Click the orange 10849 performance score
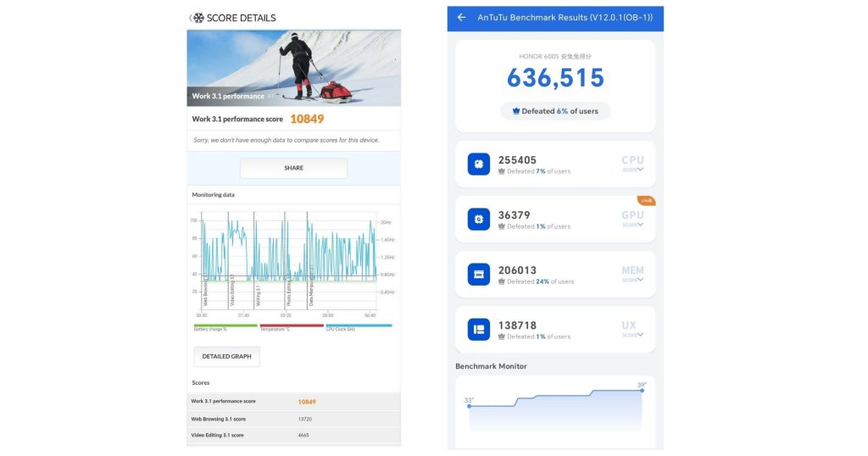Screen dimensions: 868x456 click(x=307, y=119)
